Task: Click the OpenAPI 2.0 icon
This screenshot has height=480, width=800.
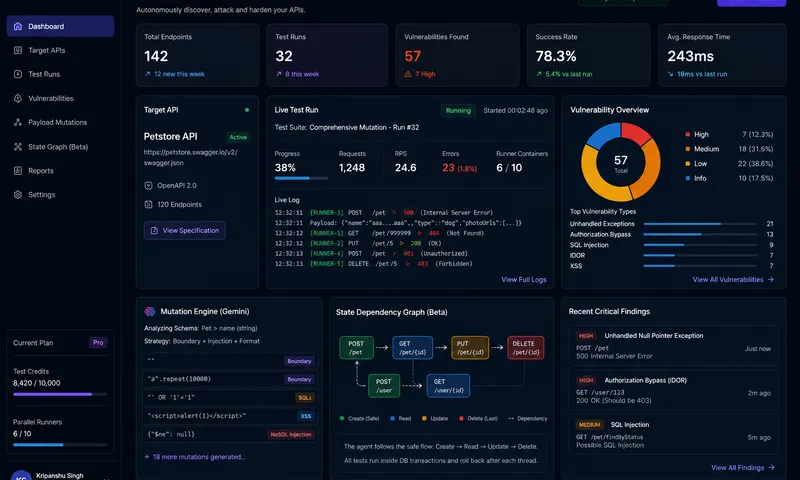Action: (148, 186)
